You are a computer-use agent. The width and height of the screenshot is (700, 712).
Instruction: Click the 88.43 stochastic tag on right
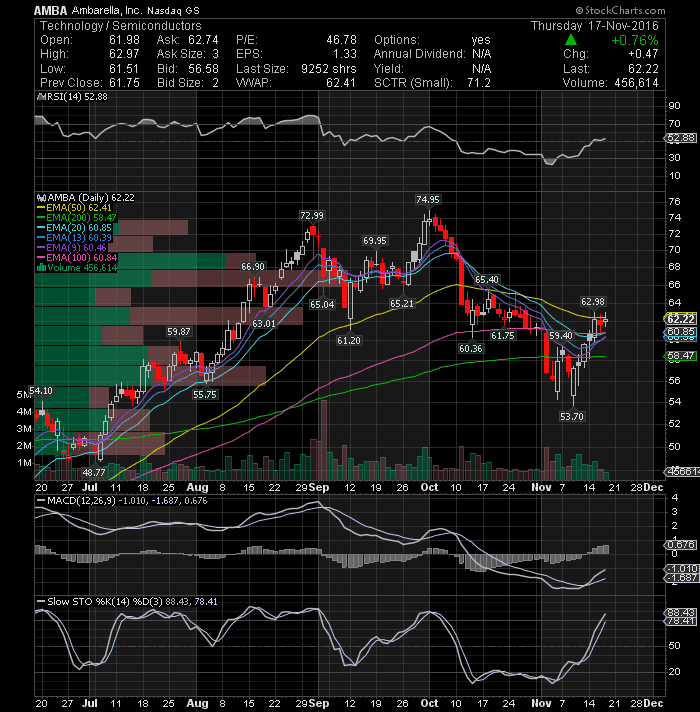coord(681,613)
